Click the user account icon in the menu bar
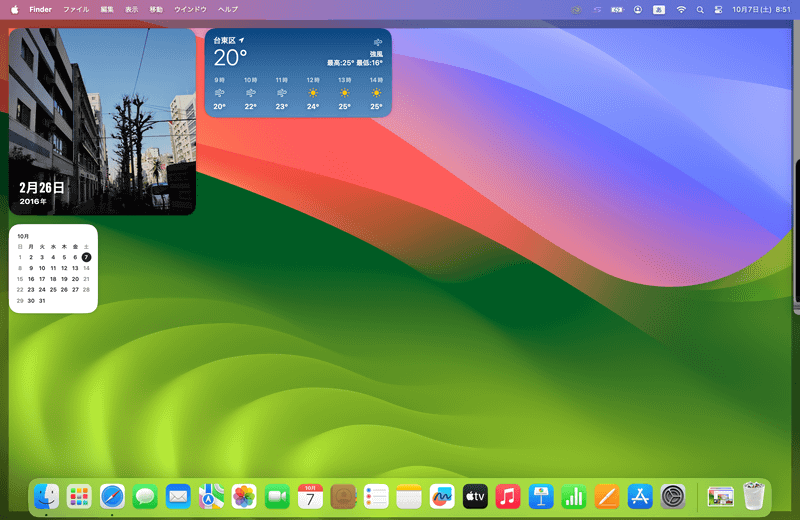Image resolution: width=800 pixels, height=520 pixels. coord(638,9)
